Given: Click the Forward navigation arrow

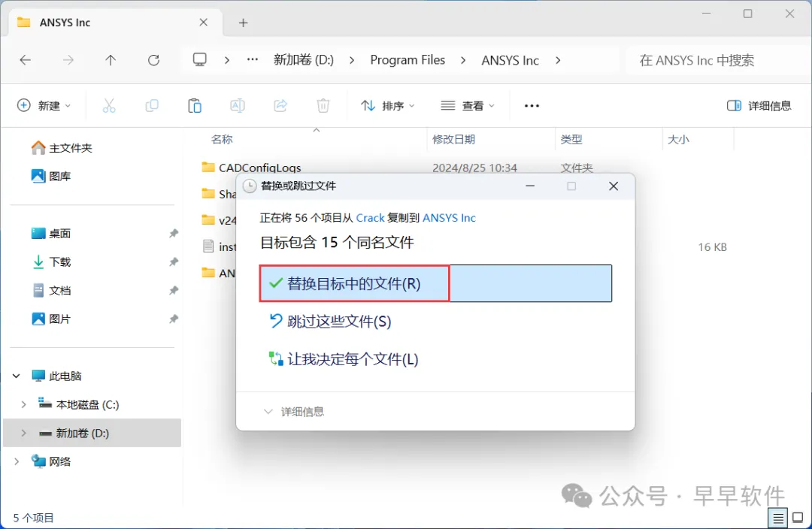Looking at the screenshot, I should (68, 60).
